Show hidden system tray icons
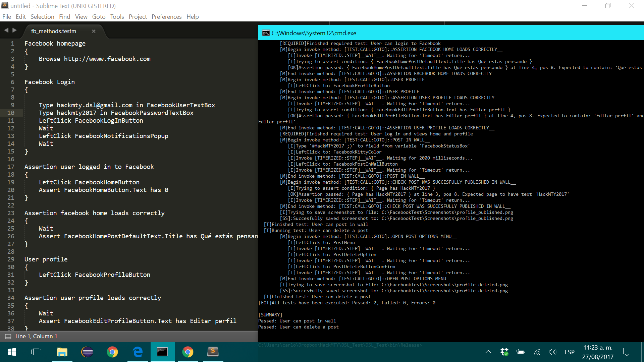 [488, 352]
